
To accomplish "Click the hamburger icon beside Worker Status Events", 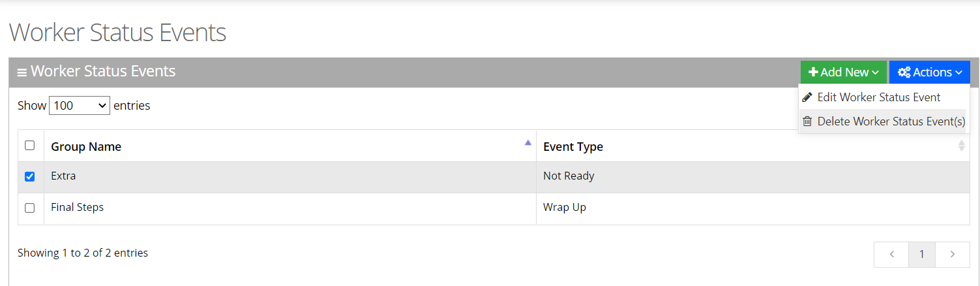I will [22, 72].
